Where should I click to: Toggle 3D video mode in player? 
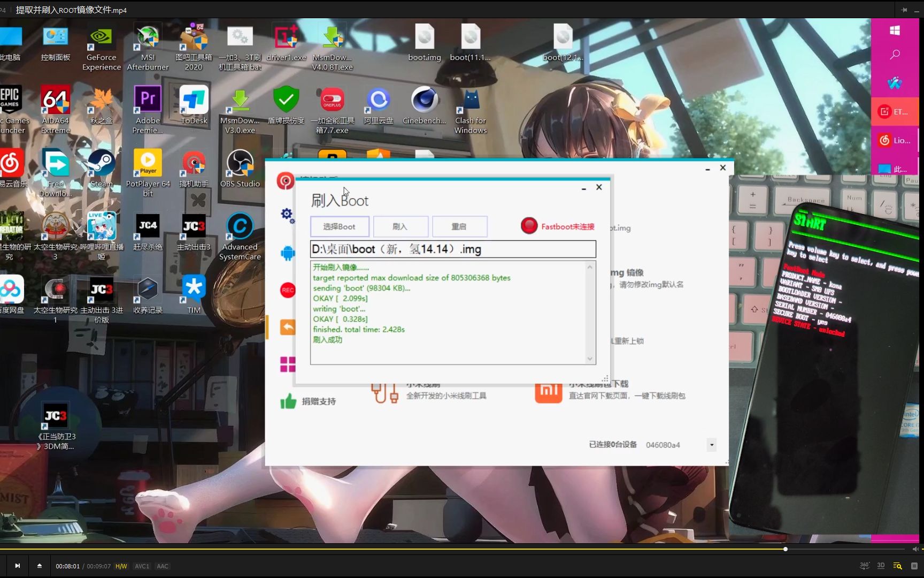881,566
